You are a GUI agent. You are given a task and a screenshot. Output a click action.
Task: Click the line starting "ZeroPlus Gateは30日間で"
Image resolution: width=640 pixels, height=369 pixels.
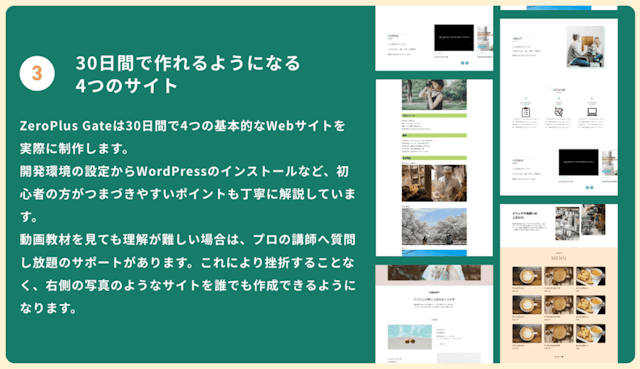(x=182, y=126)
